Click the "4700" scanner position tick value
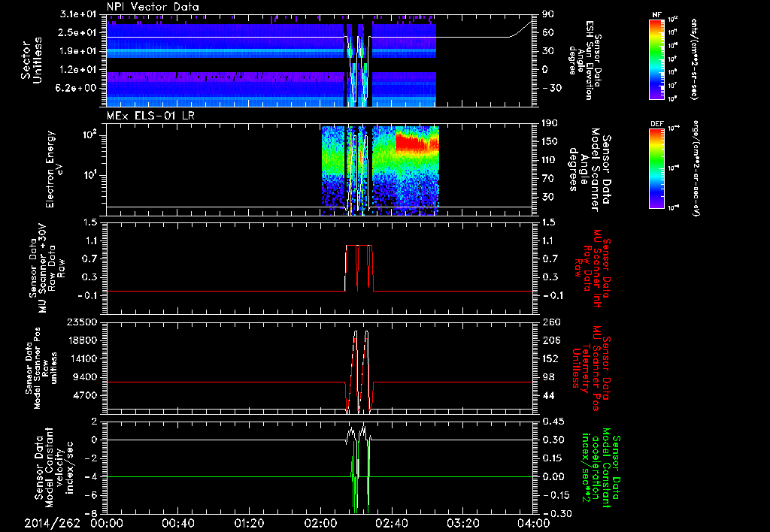770x532 pixels. 86,395
